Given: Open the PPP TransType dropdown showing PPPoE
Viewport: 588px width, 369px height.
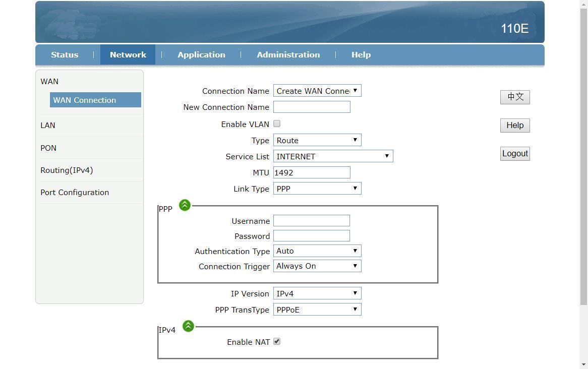Looking at the screenshot, I should pos(317,310).
